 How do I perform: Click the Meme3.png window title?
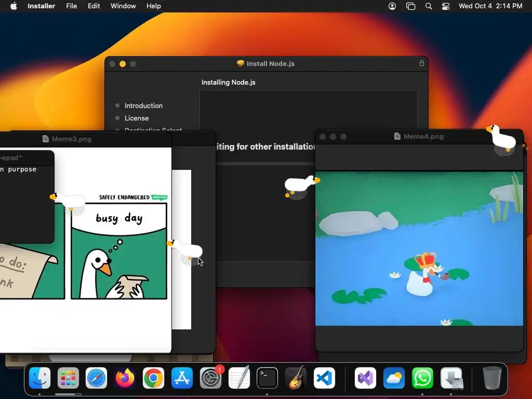pyautogui.click(x=72, y=139)
